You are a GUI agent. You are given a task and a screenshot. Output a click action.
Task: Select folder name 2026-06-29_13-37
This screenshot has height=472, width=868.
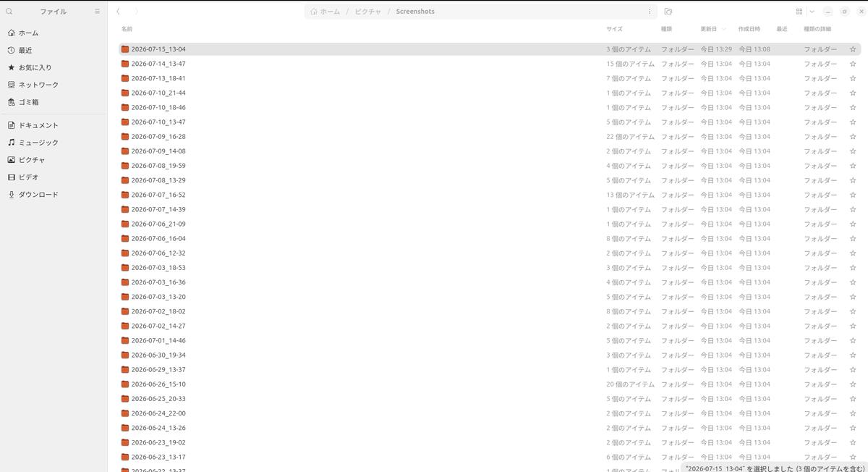[x=158, y=370]
